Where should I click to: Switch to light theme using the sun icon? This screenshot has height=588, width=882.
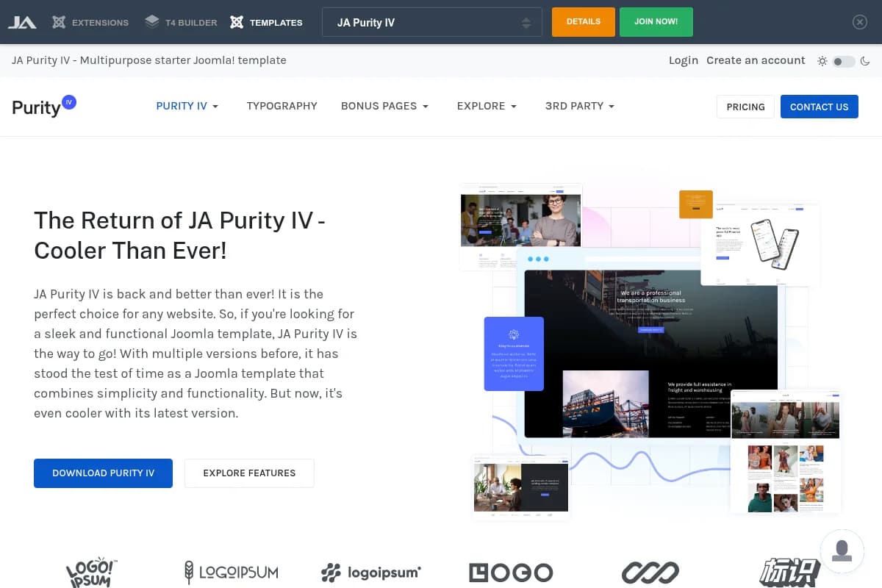[x=822, y=61]
